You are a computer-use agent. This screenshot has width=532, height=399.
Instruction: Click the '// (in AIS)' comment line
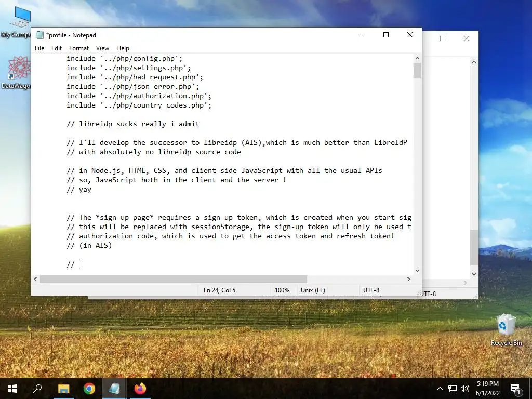pos(89,245)
